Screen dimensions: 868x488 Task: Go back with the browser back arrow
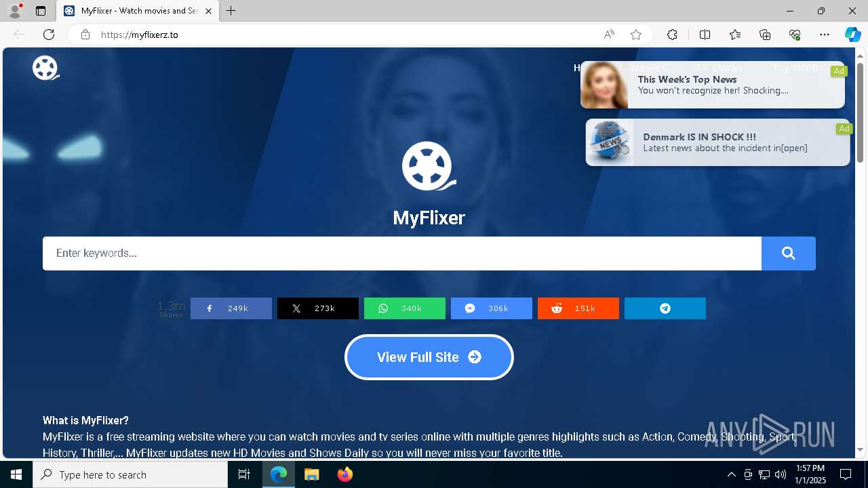(19, 35)
